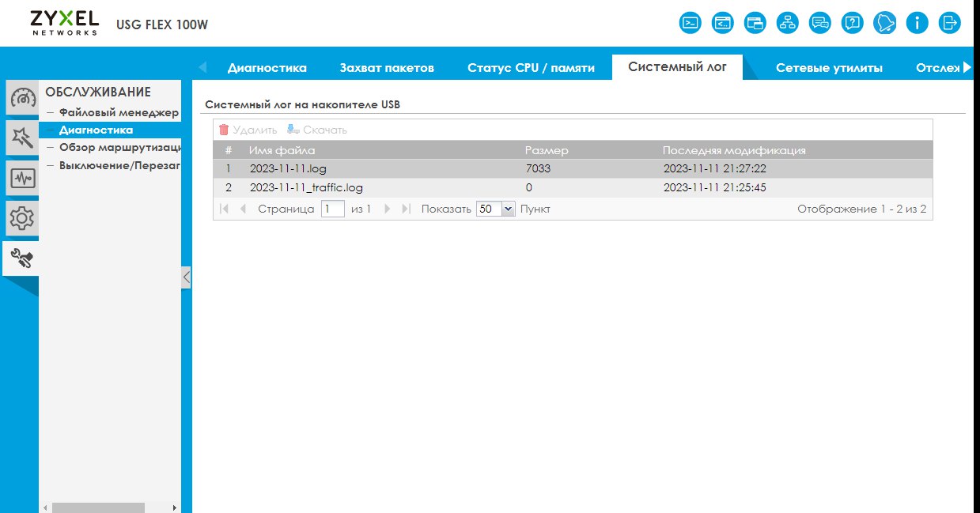Go to first page of log list
This screenshot has width=980, height=513.
pyautogui.click(x=224, y=209)
